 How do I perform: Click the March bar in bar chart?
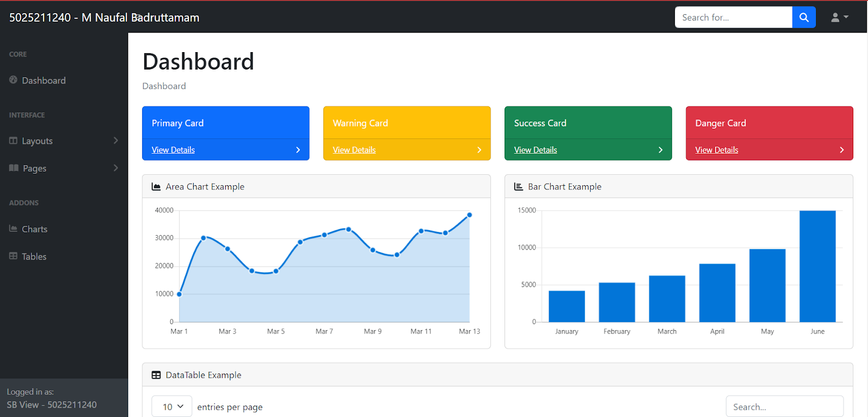(x=667, y=299)
